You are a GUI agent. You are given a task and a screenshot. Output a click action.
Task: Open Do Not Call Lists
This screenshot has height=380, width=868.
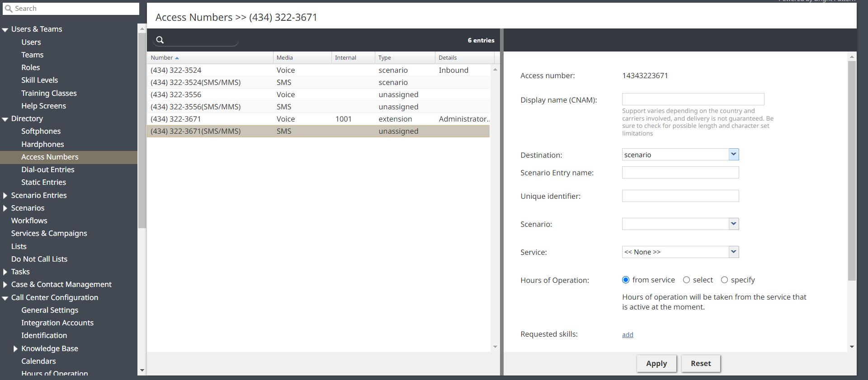click(39, 259)
